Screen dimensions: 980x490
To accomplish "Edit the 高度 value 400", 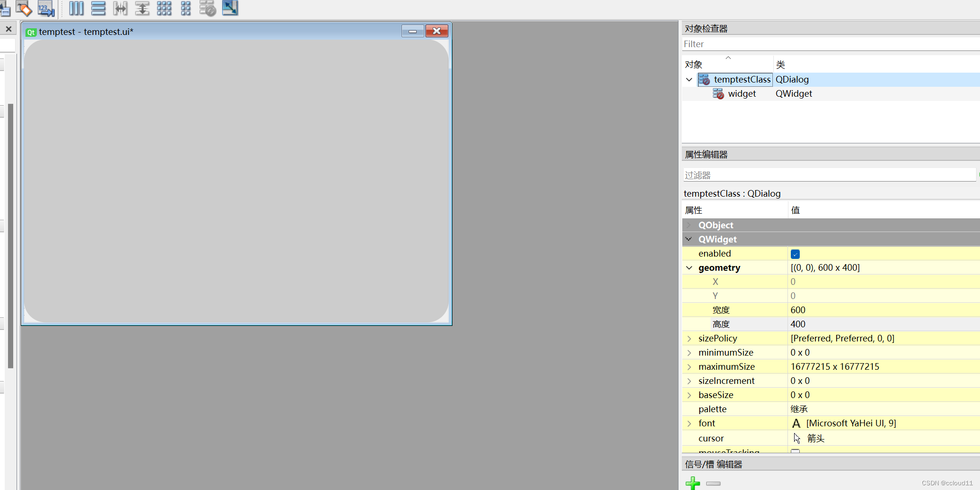I will 884,324.
